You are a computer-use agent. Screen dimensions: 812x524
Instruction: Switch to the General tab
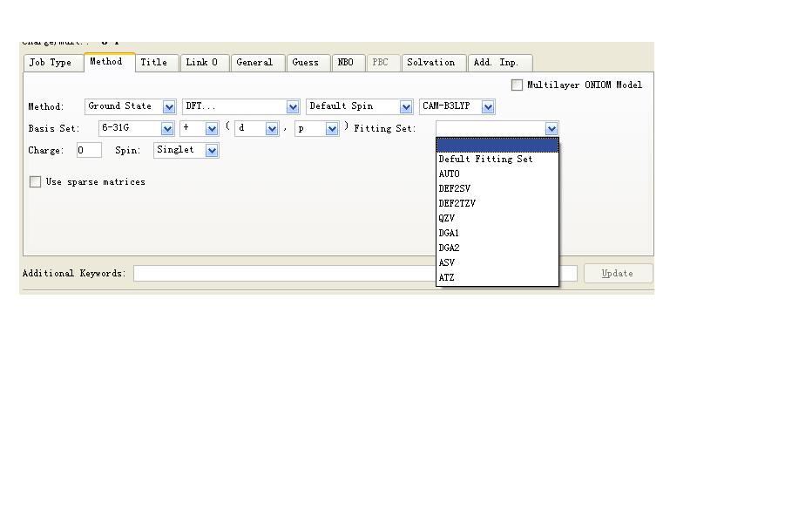[x=258, y=63]
